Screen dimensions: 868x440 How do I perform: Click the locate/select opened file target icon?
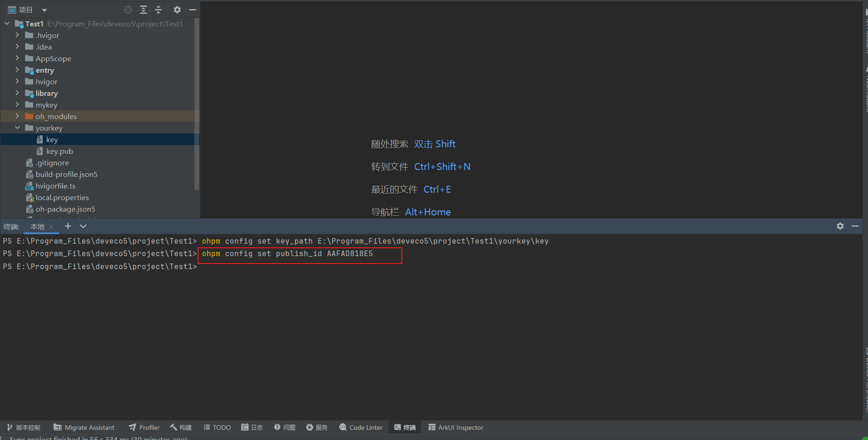128,10
